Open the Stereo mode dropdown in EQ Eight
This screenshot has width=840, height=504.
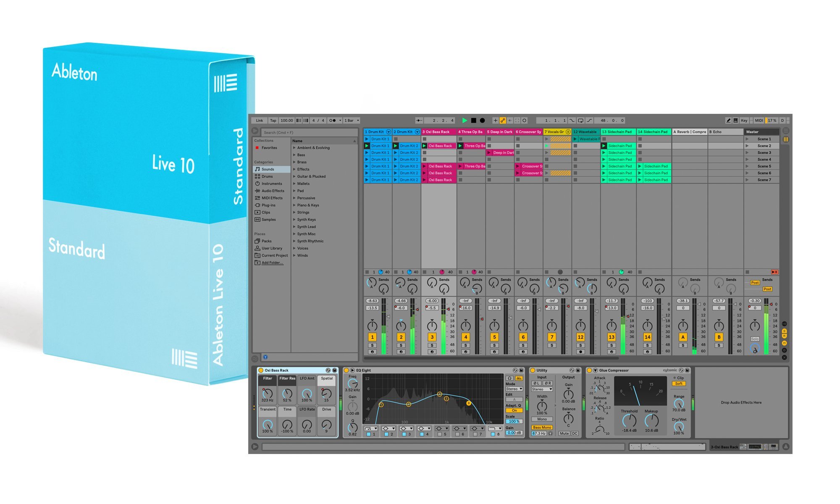pos(514,389)
